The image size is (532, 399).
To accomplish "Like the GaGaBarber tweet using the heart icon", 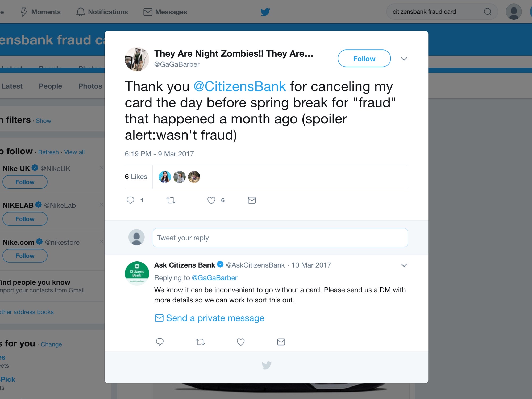I will (x=211, y=200).
